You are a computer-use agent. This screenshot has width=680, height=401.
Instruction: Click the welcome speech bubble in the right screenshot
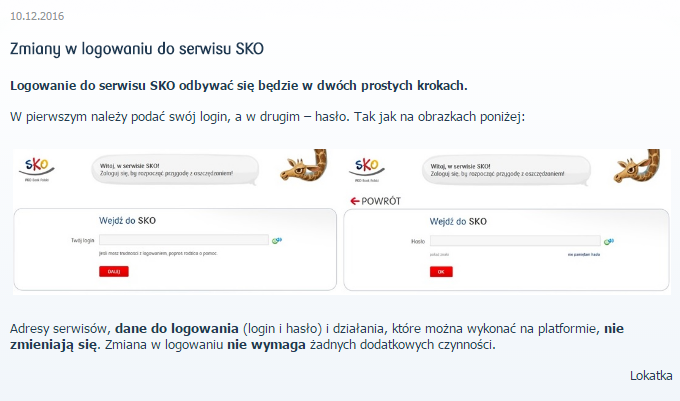(506, 170)
